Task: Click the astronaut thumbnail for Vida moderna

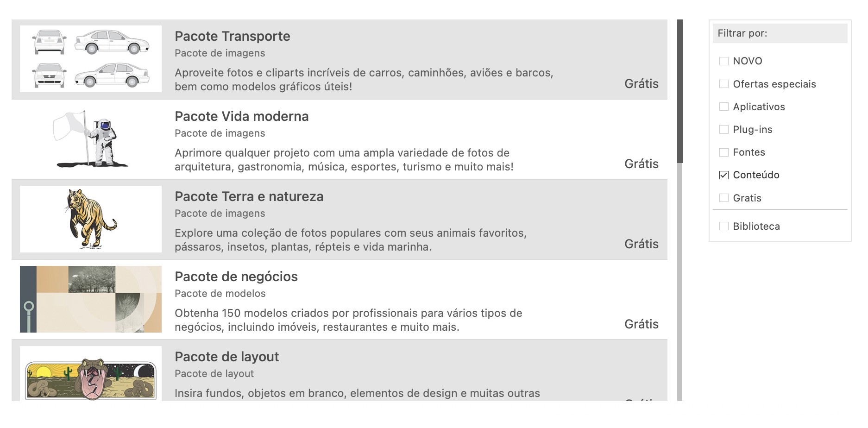Action: point(91,139)
